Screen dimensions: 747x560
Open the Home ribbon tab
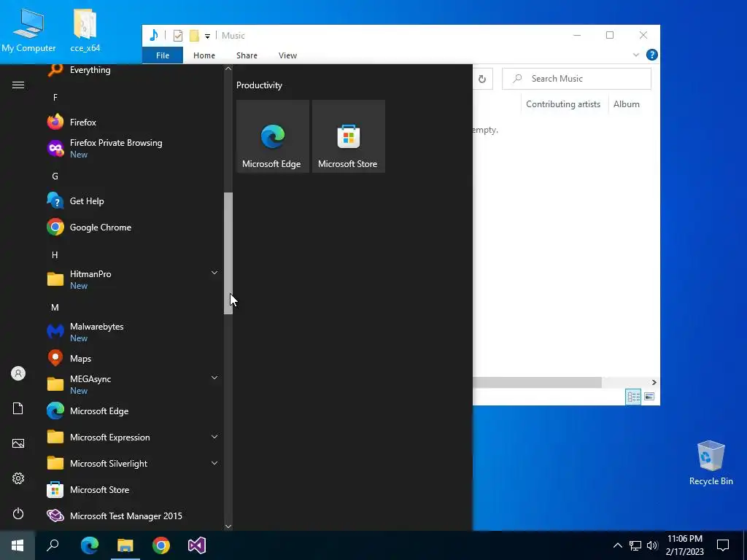[204, 55]
